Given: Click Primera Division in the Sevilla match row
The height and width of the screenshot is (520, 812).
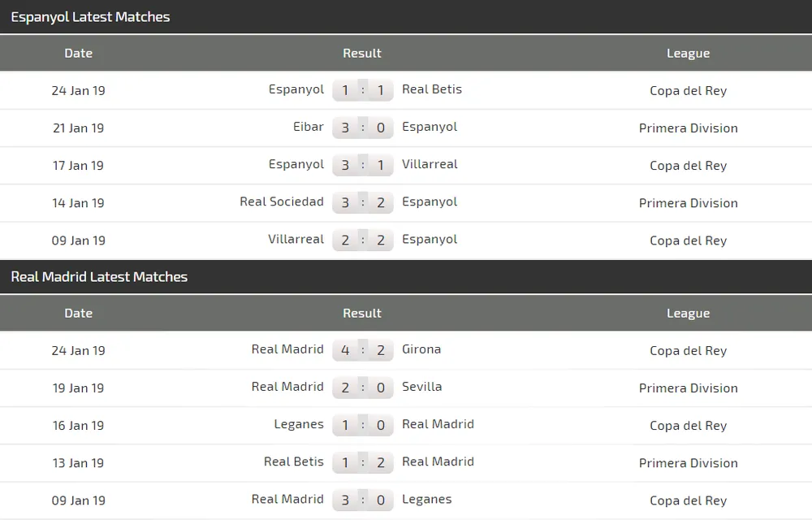Looking at the screenshot, I should 688,388.
